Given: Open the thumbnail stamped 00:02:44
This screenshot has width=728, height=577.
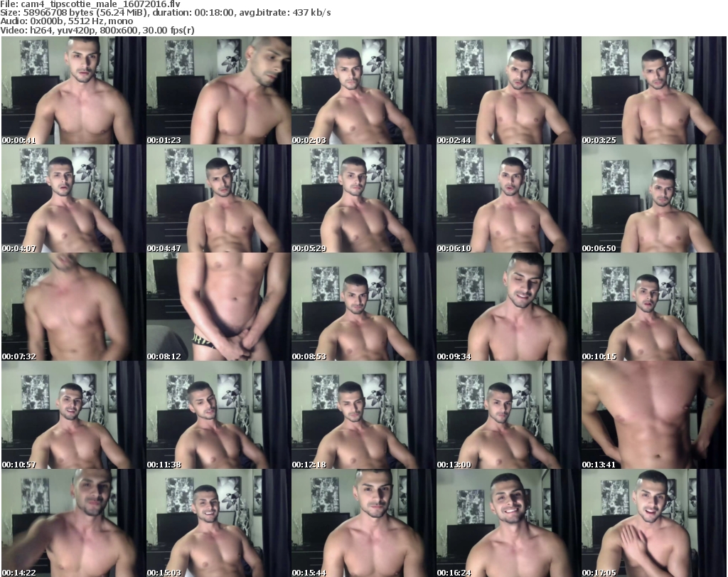Looking at the screenshot, I should pos(508,90).
